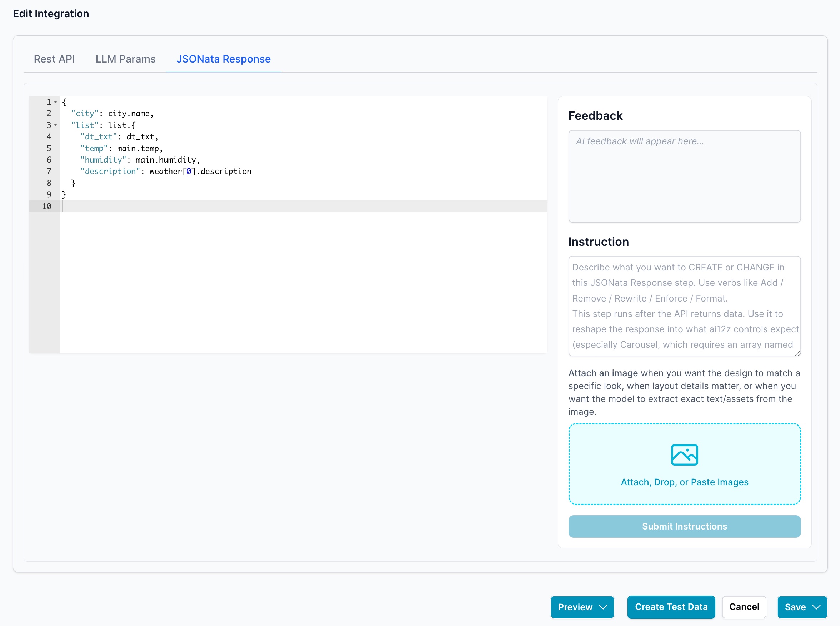Select the JSONata Response tab
Viewport: 840px width, 626px height.
click(x=224, y=59)
